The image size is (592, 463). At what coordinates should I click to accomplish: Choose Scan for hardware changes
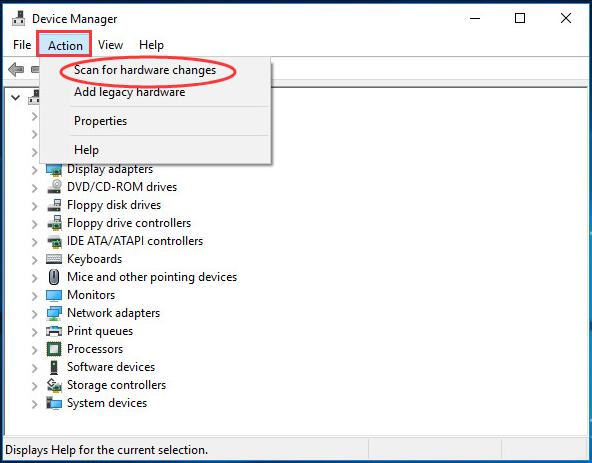click(145, 70)
